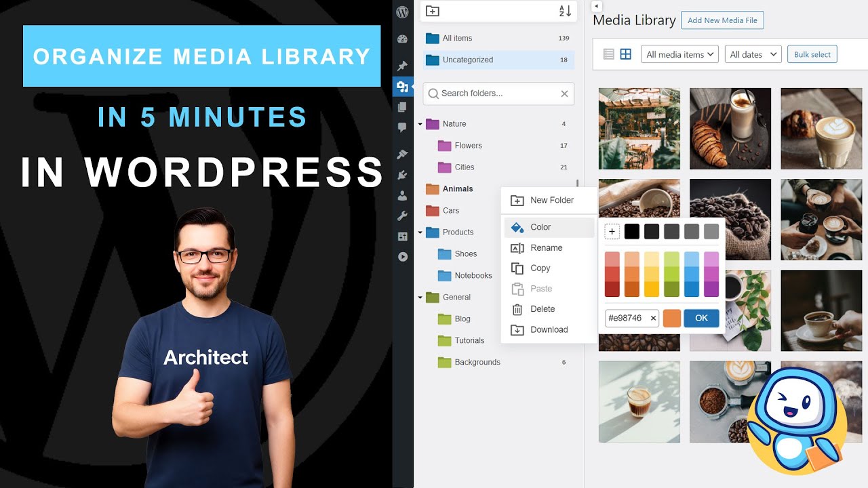Open Users person icon
Screen dimensions: 868x488
click(x=402, y=196)
